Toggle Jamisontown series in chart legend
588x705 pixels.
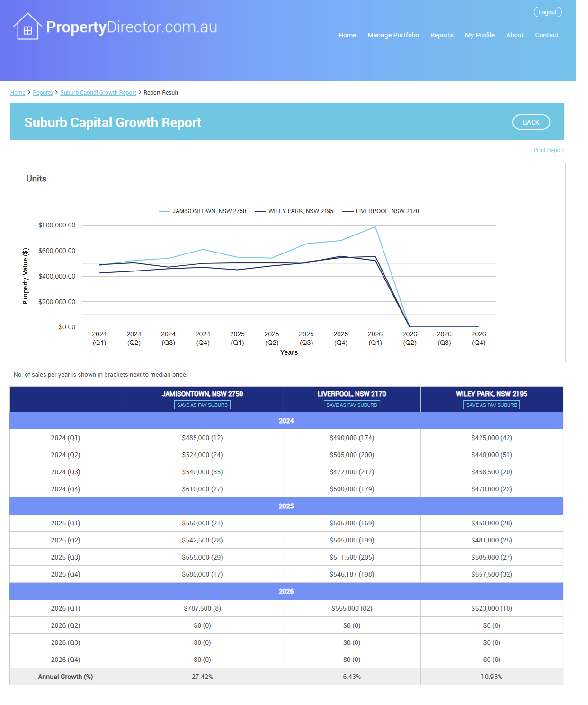tap(203, 211)
